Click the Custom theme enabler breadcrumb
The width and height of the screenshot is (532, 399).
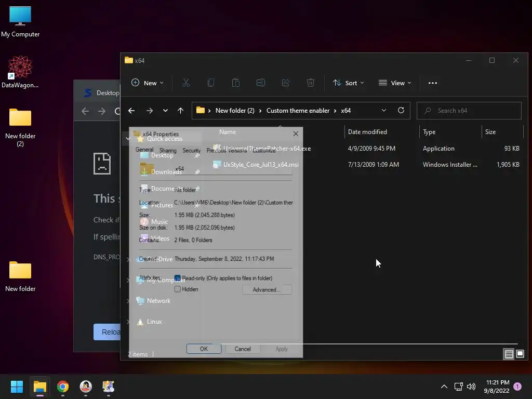(x=298, y=111)
